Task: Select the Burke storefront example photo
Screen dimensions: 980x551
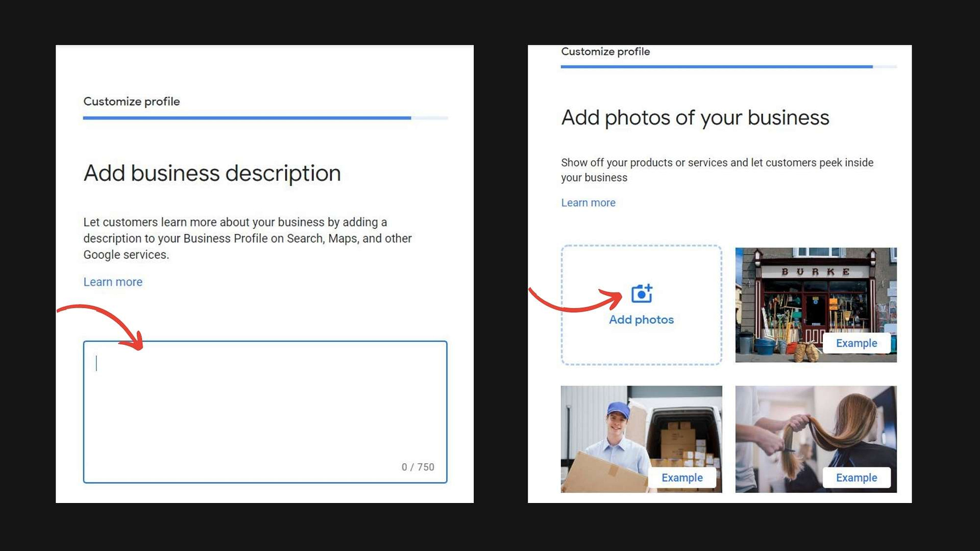Action: coord(816,305)
